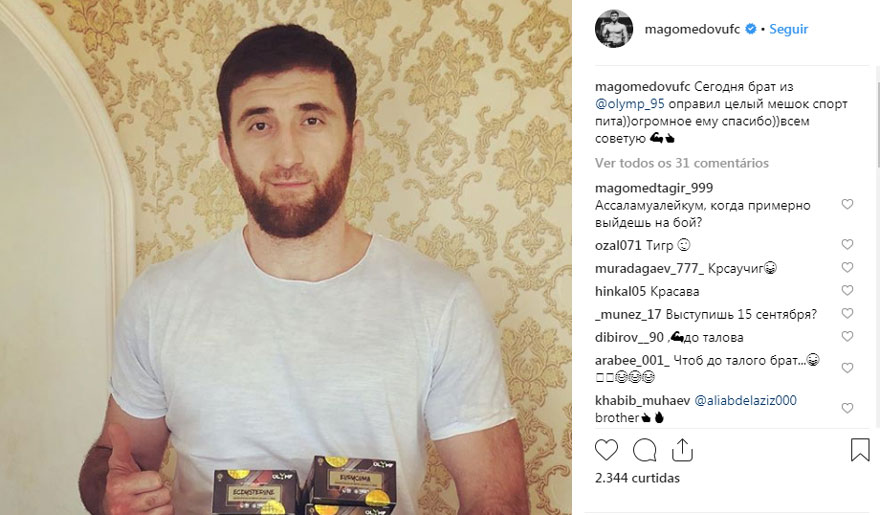The image size is (880, 515).
Task: Like the muradagaev_777_ comment
Action: tap(847, 267)
